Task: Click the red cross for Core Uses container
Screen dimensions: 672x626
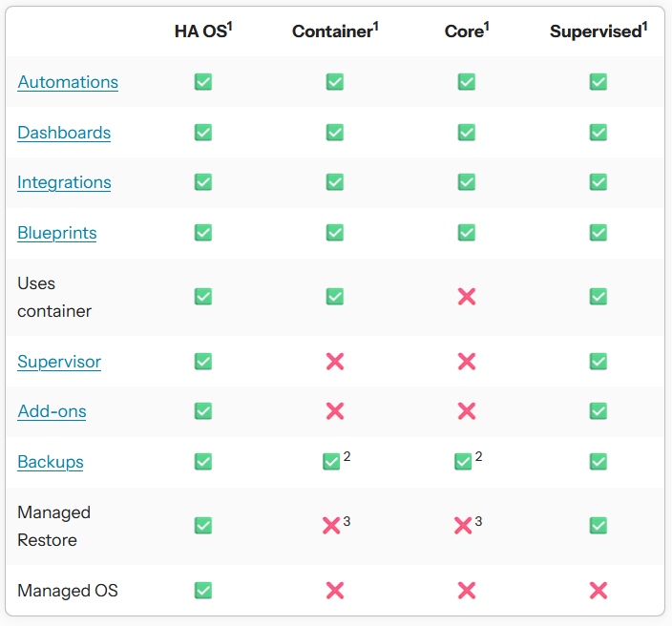Action: coord(467,297)
